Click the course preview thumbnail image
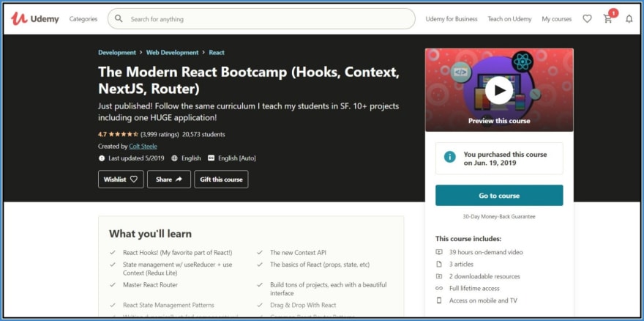The width and height of the screenshot is (644, 321). tap(499, 89)
